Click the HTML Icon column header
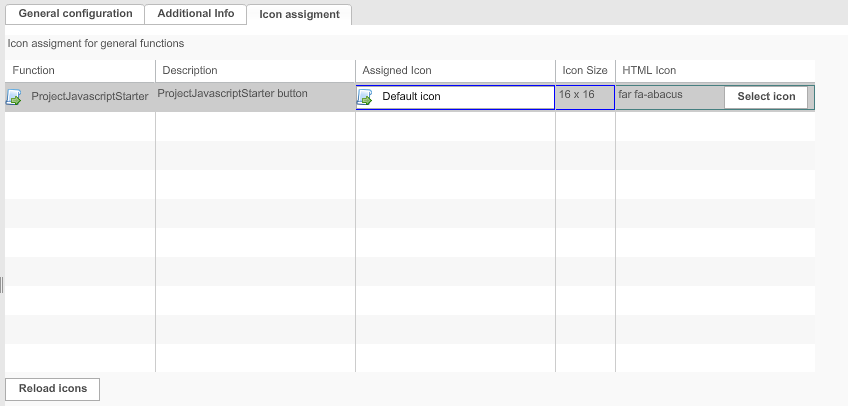 (x=649, y=70)
